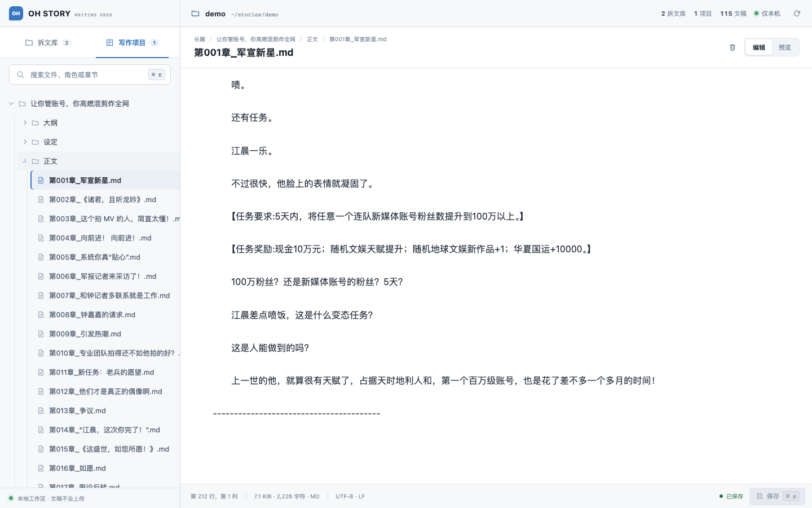Expand the 设定 folder chevron

pyautogui.click(x=25, y=142)
